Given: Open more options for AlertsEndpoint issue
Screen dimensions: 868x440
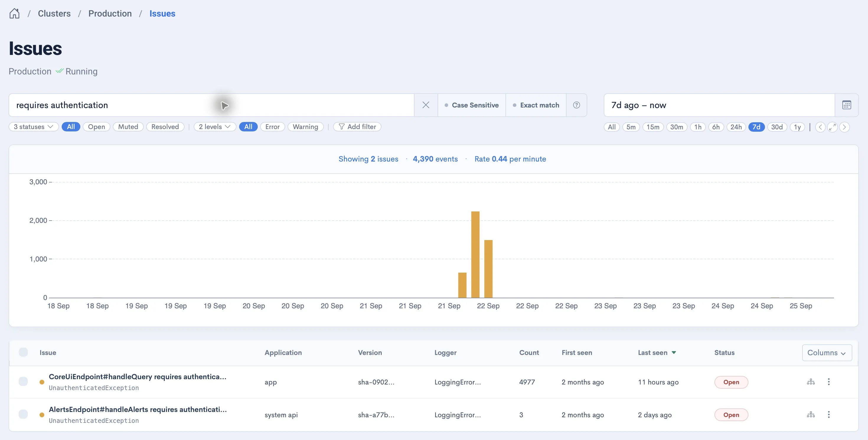Looking at the screenshot, I should click(x=828, y=414).
